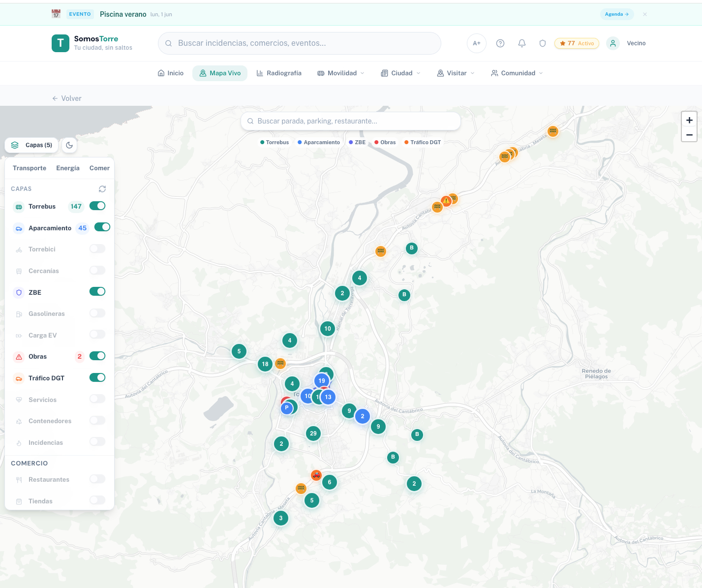702x588 pixels.
Task: Collapse the Capas (5) layers panel
Action: [32, 145]
